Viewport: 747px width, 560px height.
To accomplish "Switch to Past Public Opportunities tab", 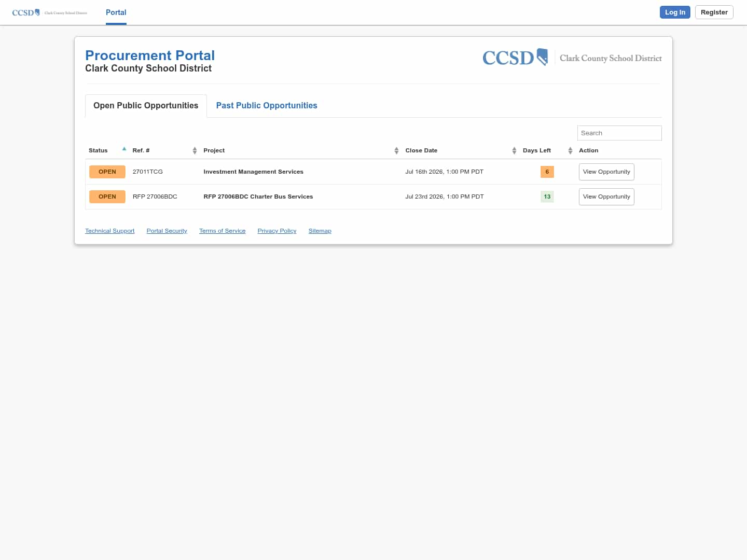I will (x=267, y=106).
